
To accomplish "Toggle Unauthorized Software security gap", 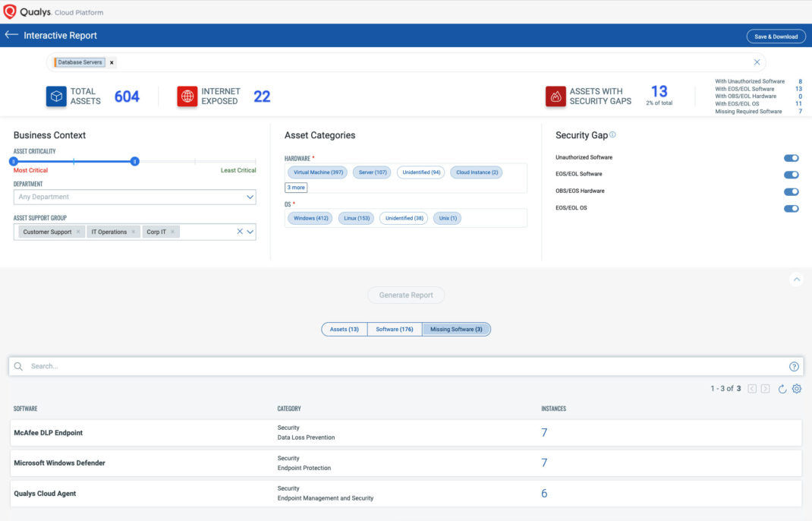I will [791, 158].
